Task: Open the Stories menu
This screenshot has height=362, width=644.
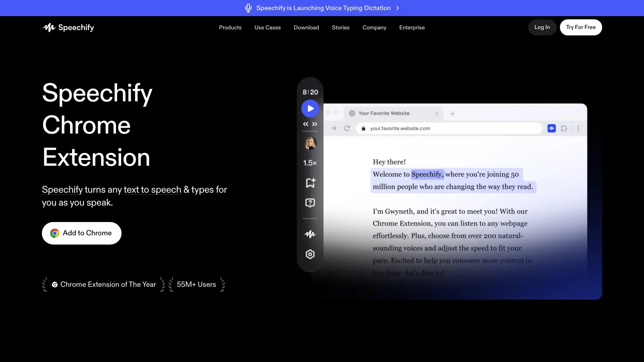Action: click(x=341, y=27)
